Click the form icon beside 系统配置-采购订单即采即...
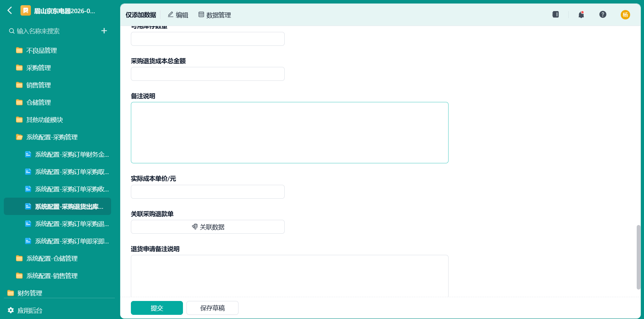 [28, 241]
